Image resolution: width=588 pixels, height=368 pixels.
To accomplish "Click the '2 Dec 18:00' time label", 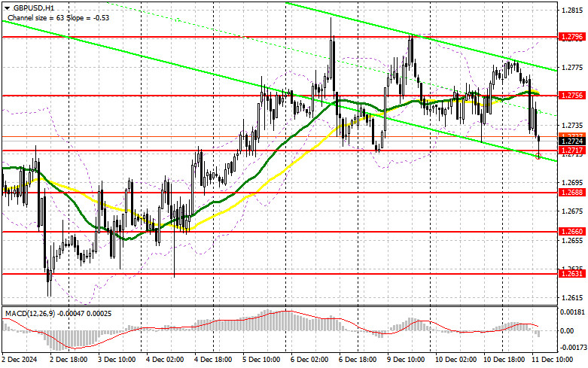I will click(x=69, y=360).
